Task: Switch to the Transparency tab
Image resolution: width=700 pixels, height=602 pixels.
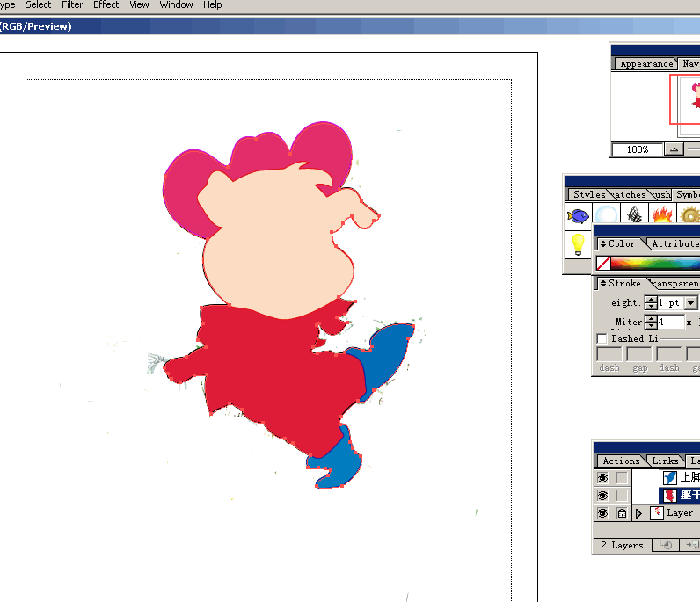Action: [x=676, y=283]
